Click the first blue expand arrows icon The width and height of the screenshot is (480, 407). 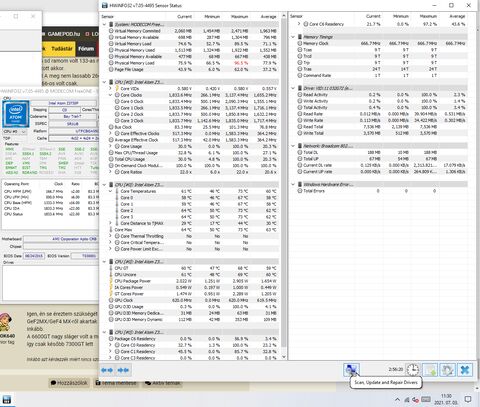pos(107,370)
